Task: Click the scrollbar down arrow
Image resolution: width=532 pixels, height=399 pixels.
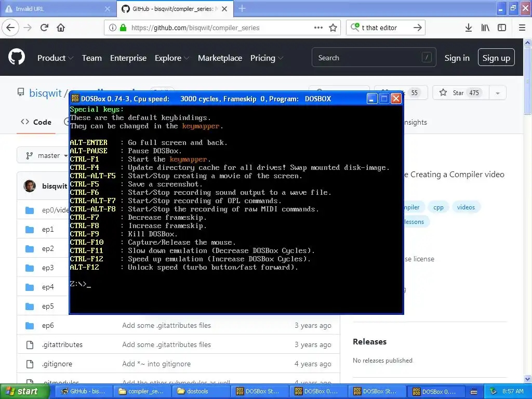Action: [527, 379]
